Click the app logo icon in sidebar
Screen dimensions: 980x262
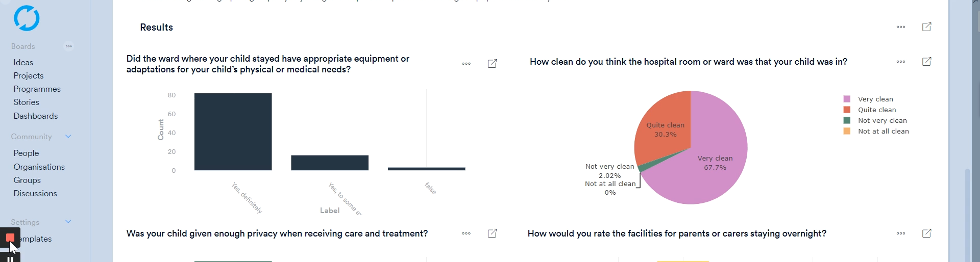pos(27,18)
